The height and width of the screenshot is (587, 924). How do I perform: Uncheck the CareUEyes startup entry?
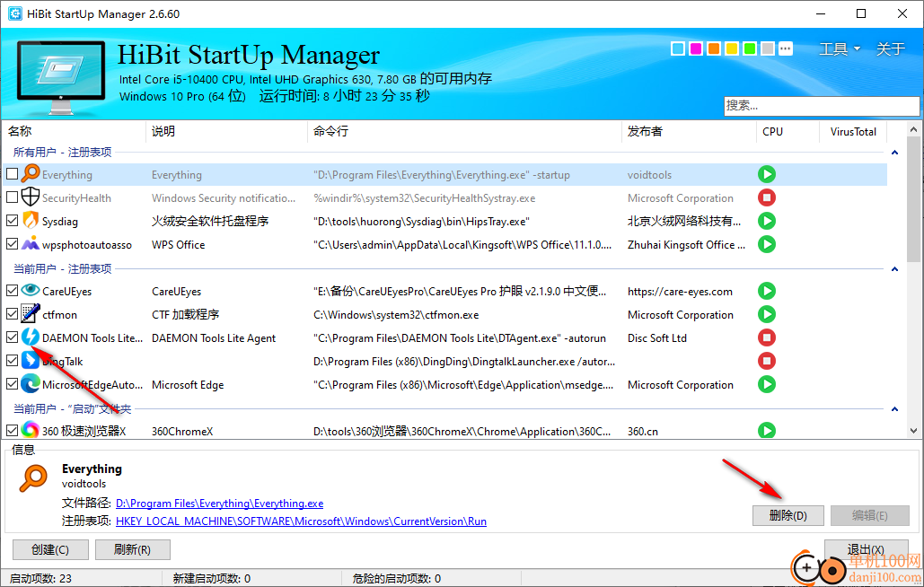(12, 290)
